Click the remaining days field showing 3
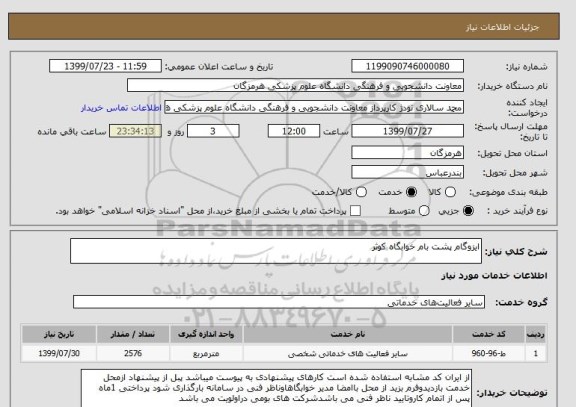The image size is (576, 407). pos(213,131)
